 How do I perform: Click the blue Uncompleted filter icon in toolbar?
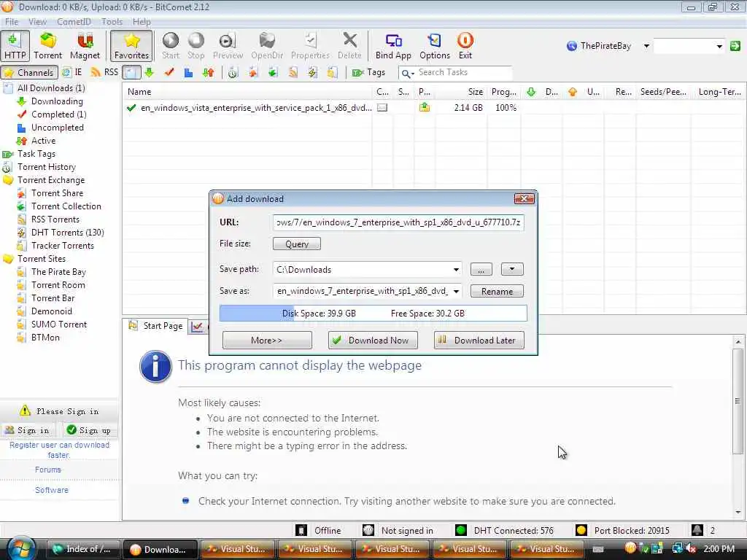[x=189, y=72]
